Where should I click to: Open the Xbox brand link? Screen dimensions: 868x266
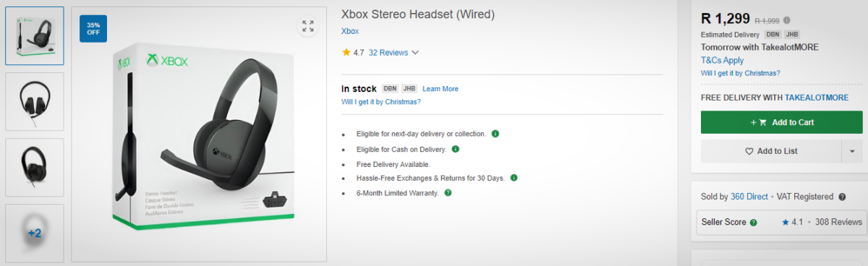(350, 31)
